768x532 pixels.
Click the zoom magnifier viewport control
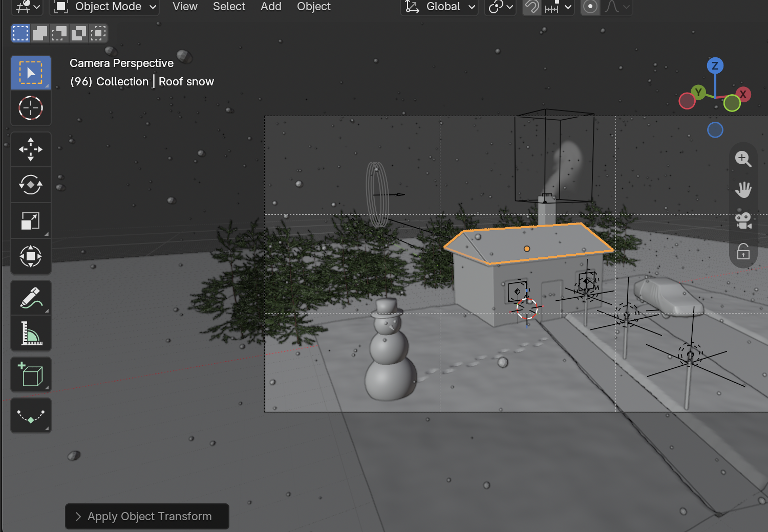743,159
